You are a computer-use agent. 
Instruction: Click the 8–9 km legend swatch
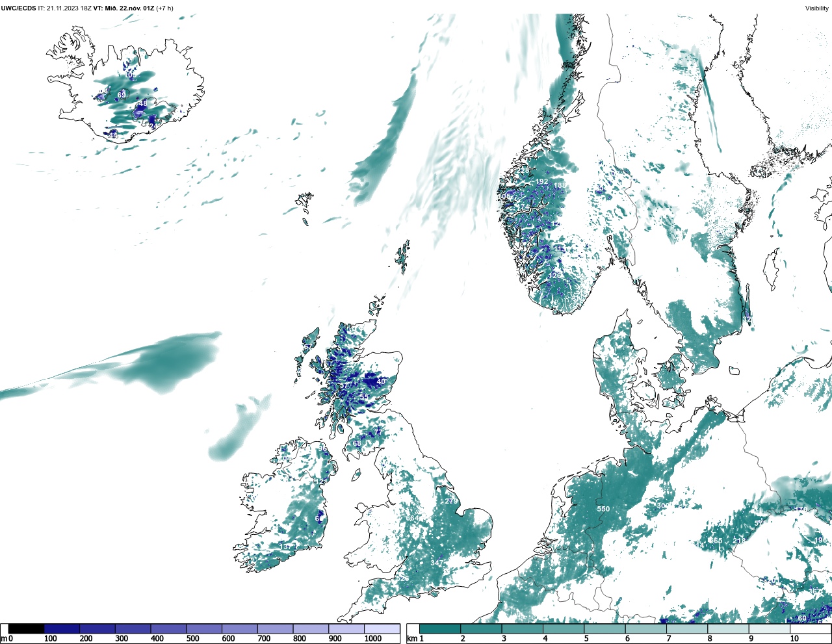click(728, 628)
